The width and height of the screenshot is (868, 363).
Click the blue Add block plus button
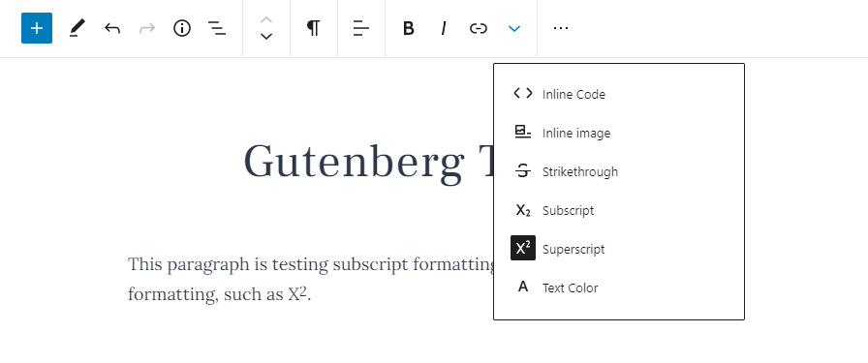click(37, 28)
